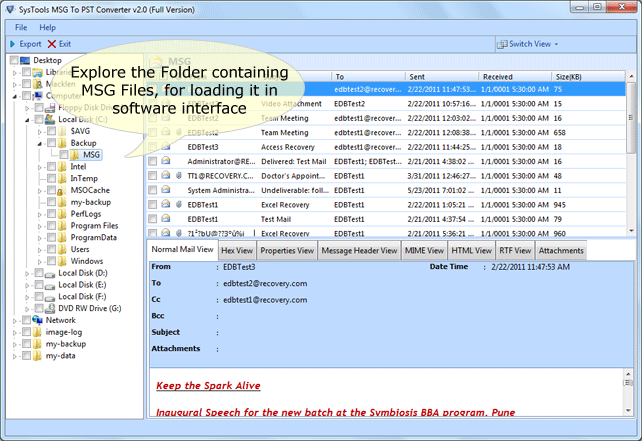Expand the Network node

pos(15,321)
